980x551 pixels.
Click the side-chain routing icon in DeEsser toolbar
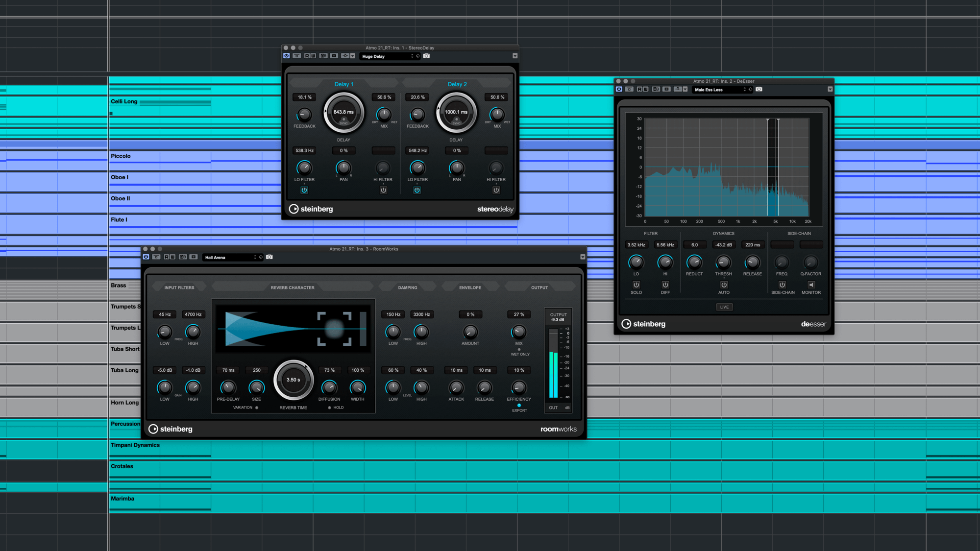678,89
